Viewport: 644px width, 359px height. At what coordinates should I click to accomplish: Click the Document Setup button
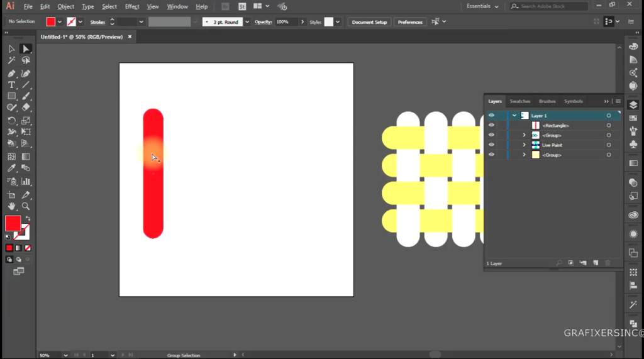tap(369, 22)
